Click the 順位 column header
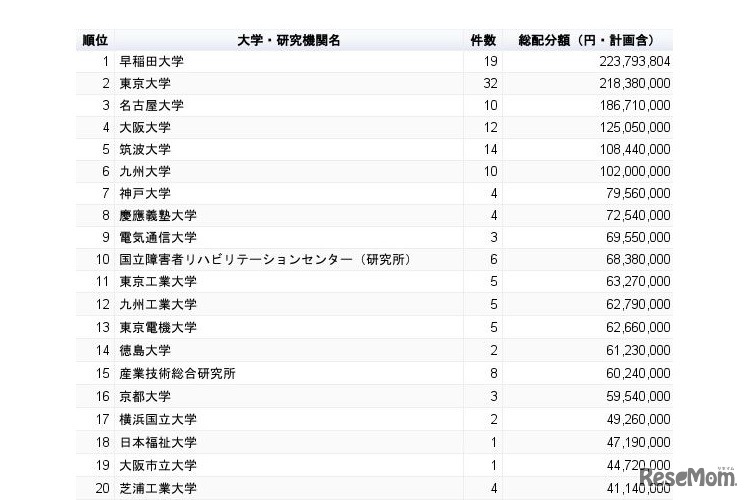 click(95, 40)
